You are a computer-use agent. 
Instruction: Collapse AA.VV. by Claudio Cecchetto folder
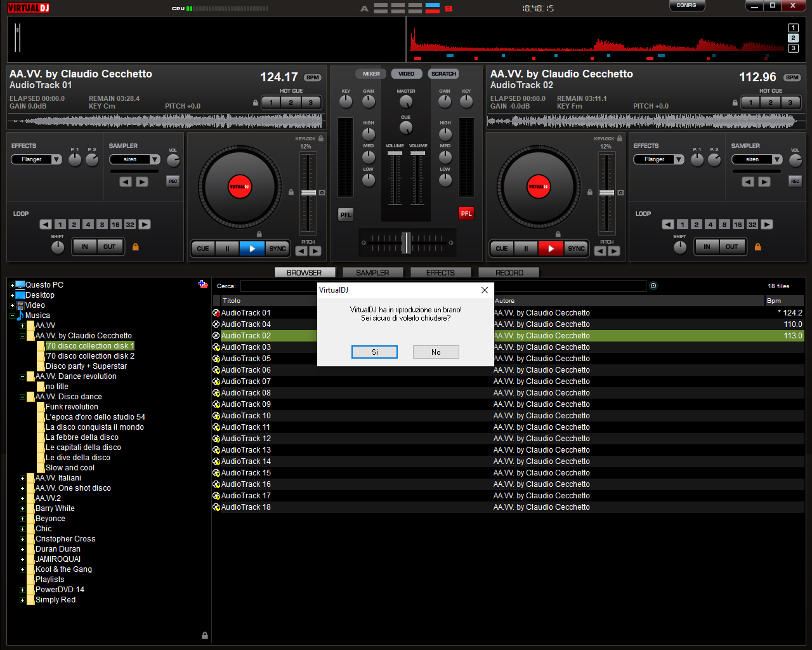click(x=22, y=336)
